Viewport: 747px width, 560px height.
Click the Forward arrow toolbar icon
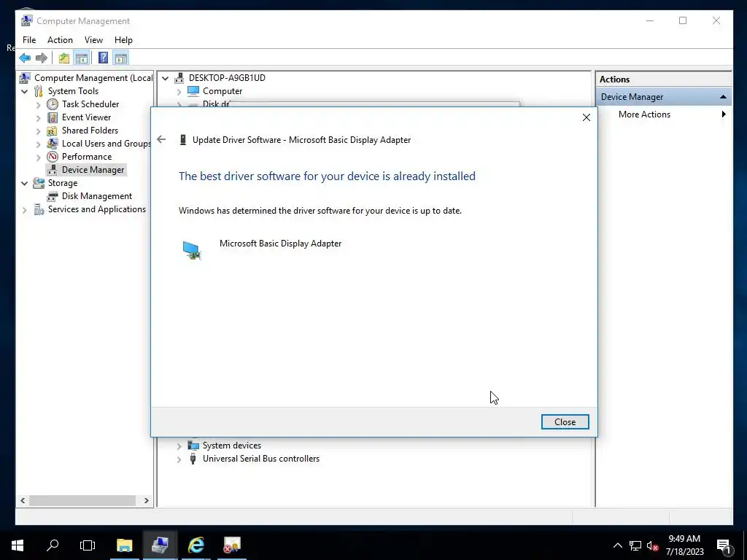pos(42,58)
